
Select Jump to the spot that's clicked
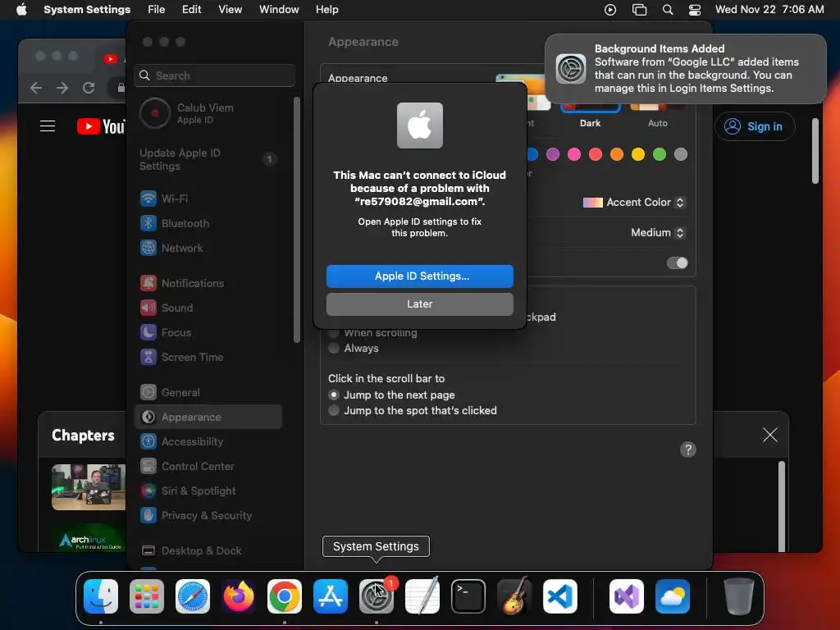pyautogui.click(x=334, y=411)
